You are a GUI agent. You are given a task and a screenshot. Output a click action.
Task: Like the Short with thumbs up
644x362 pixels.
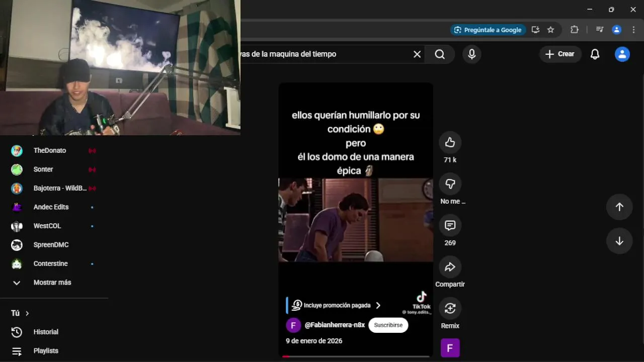450,143
